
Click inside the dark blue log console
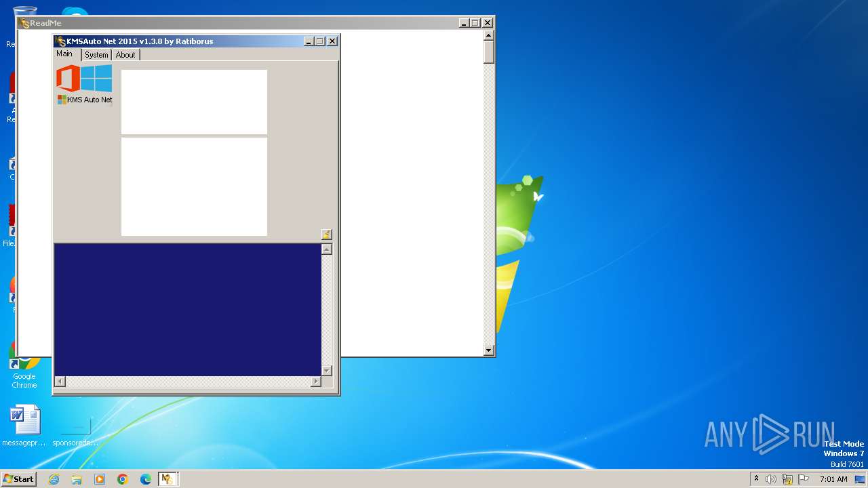187,310
